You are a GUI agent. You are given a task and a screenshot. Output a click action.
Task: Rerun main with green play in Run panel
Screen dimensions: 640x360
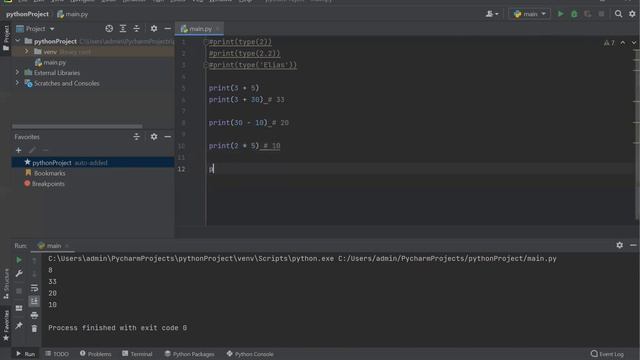(19, 260)
